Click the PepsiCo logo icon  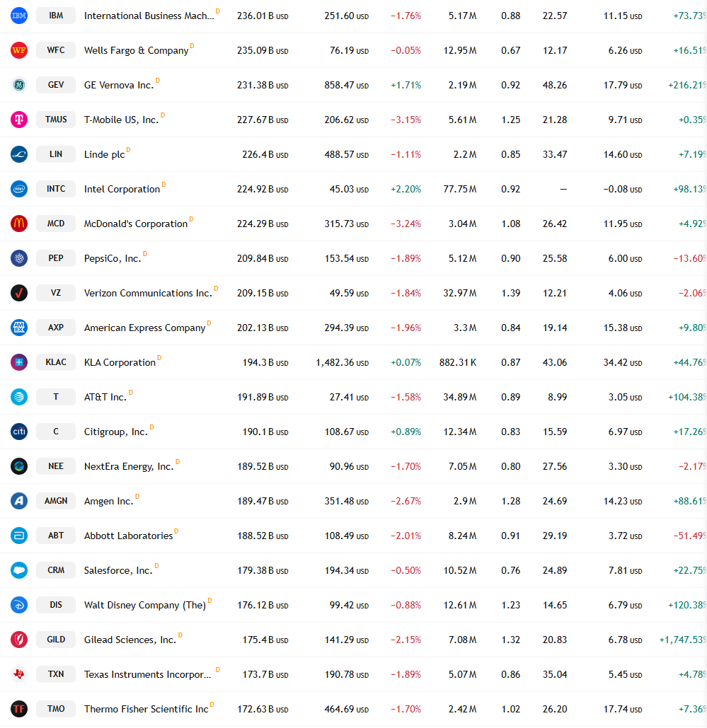click(19, 258)
